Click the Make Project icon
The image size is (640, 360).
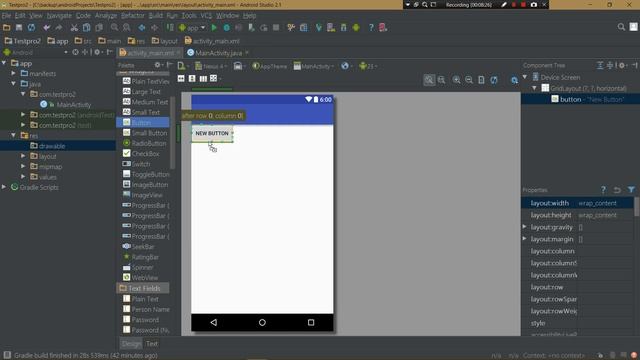coord(170,27)
